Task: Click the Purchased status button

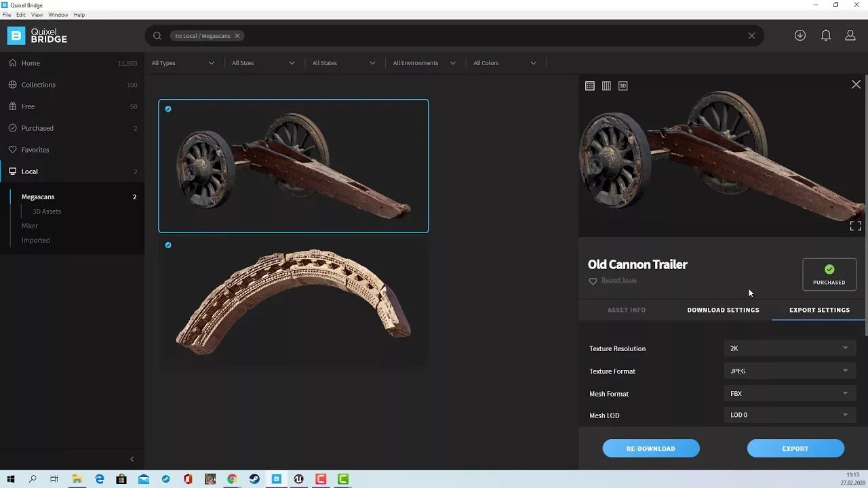Action: 829,274
